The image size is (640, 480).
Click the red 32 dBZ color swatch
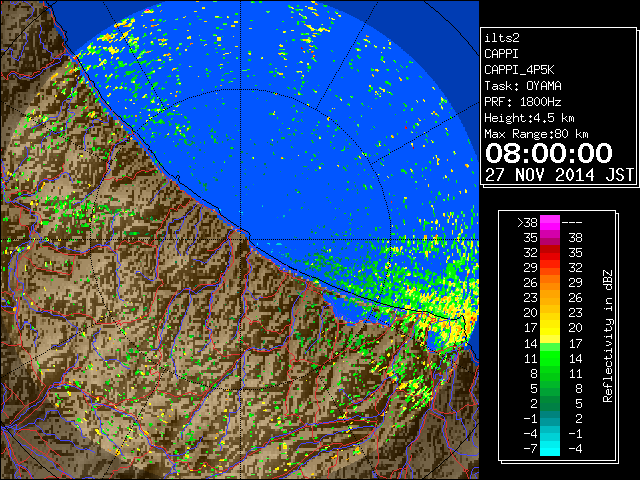click(x=550, y=253)
